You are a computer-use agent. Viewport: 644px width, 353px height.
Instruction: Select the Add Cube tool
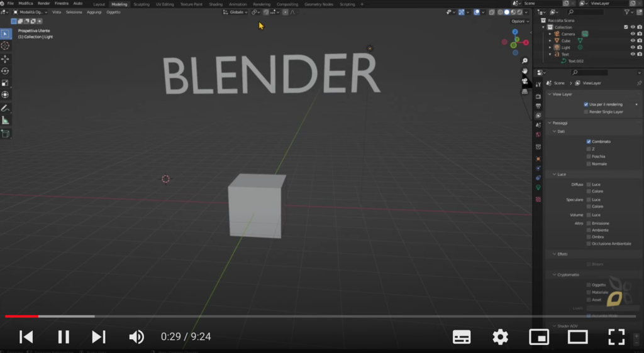pyautogui.click(x=5, y=134)
